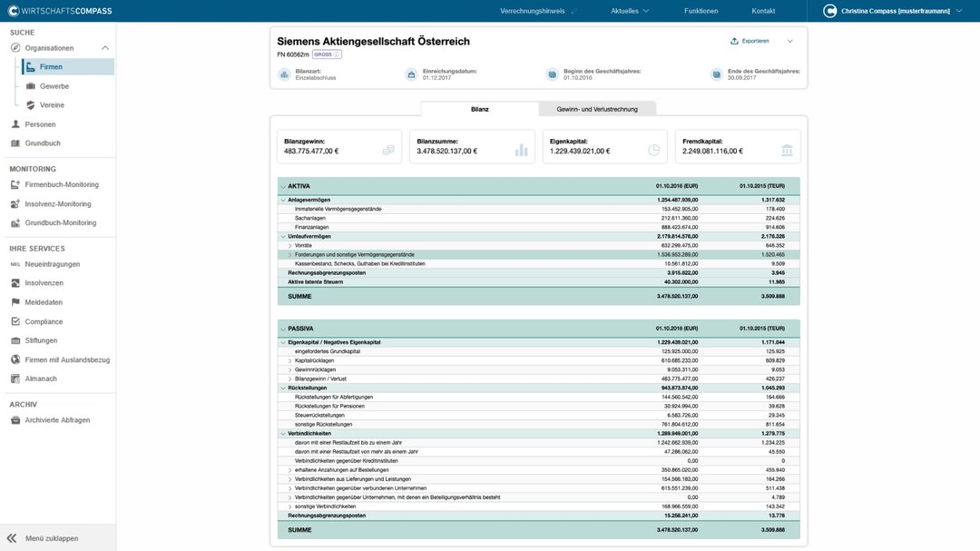Click the Firmen mit Auslandsbezug globe icon

[x=15, y=359]
